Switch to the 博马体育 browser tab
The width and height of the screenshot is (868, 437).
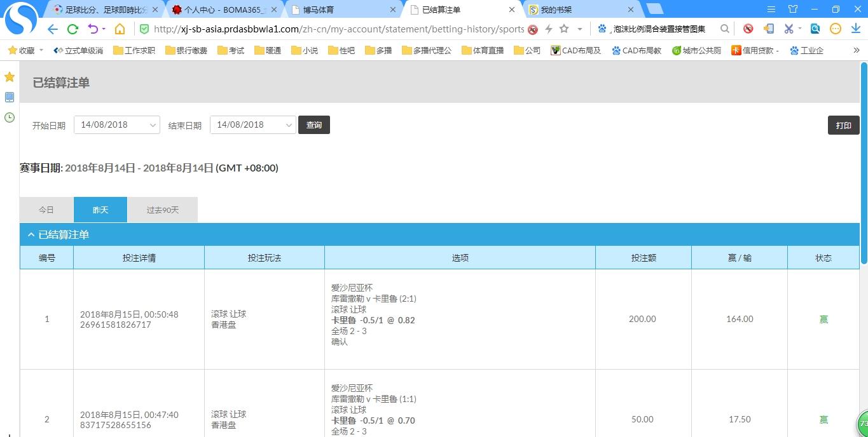pos(343,10)
